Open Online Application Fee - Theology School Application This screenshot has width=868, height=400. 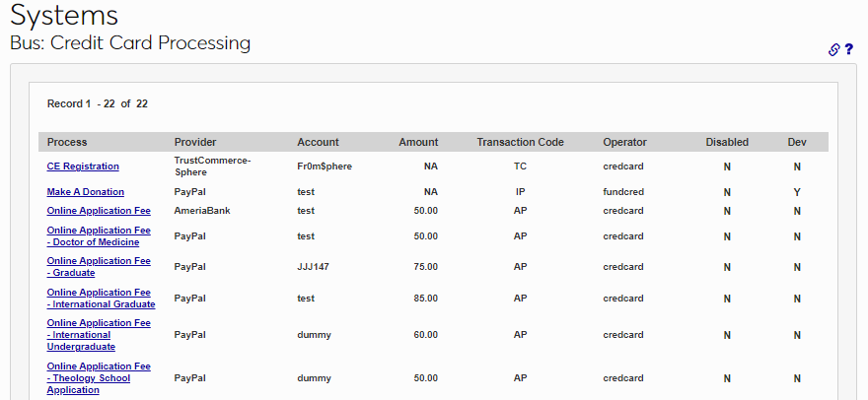coord(99,378)
